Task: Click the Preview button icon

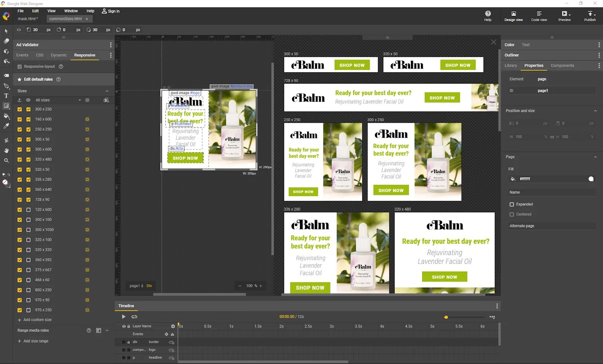Action: pos(564,14)
